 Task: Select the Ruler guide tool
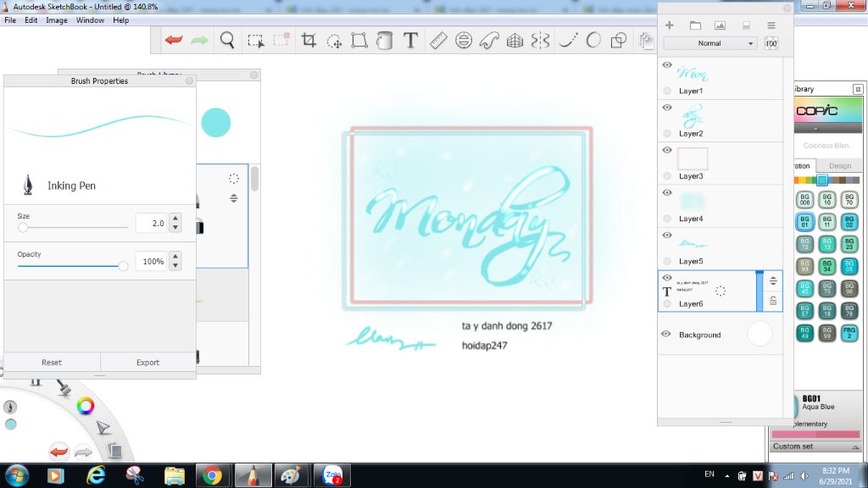(438, 40)
